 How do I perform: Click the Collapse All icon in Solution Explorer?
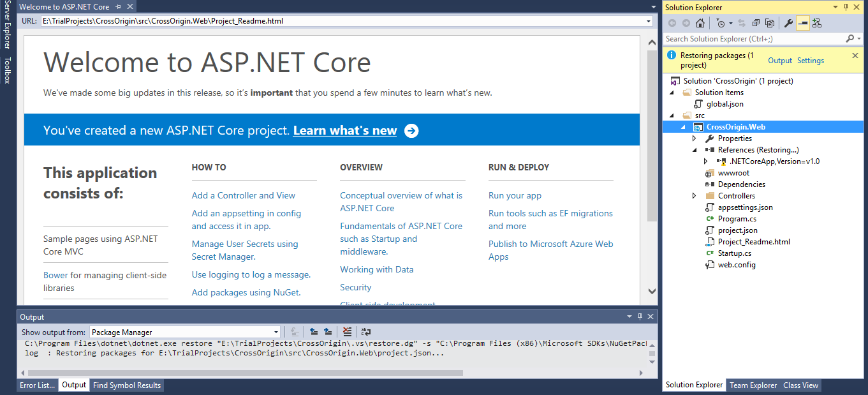point(756,23)
